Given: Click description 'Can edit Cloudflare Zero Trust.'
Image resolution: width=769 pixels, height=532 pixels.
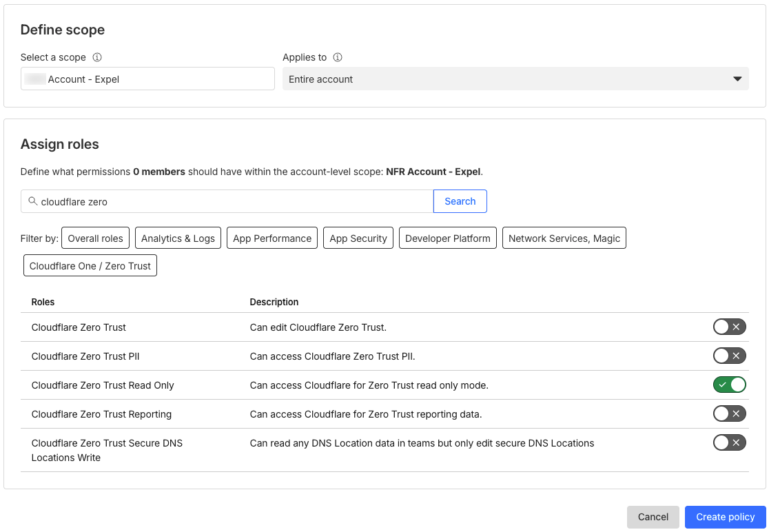Looking at the screenshot, I should [x=318, y=327].
